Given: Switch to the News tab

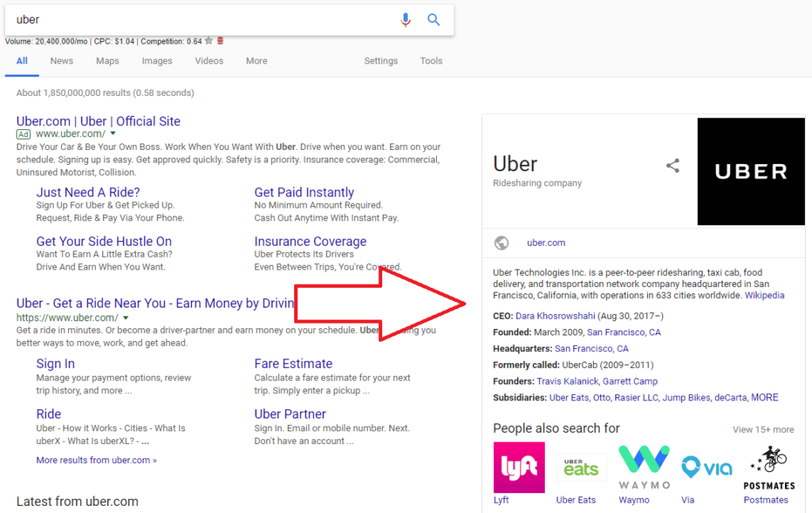Looking at the screenshot, I should (x=62, y=60).
